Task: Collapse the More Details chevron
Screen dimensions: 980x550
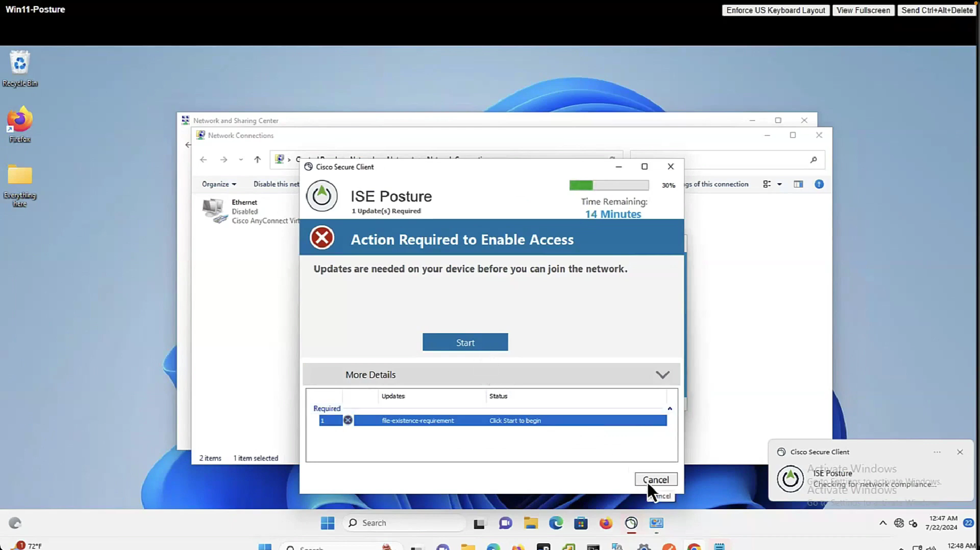Action: [662, 375]
